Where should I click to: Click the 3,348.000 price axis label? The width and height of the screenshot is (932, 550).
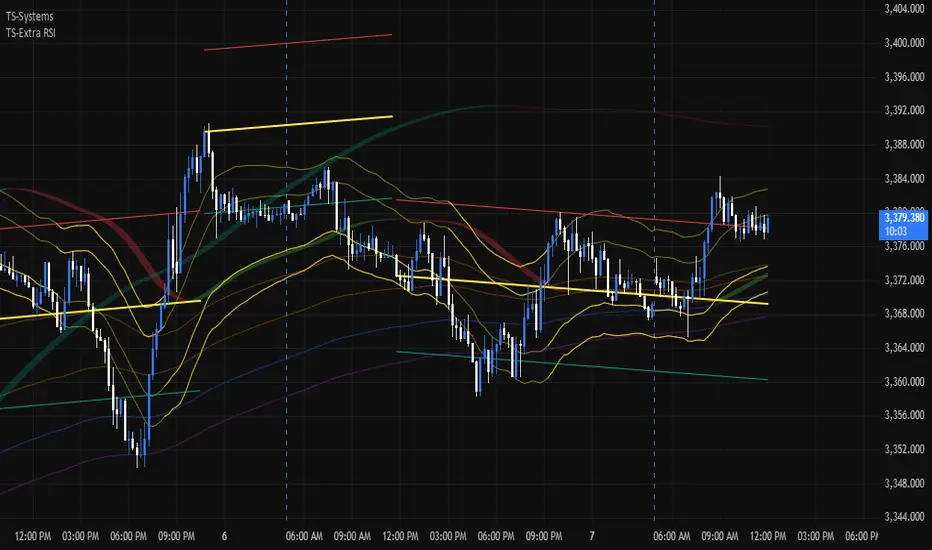(x=904, y=483)
